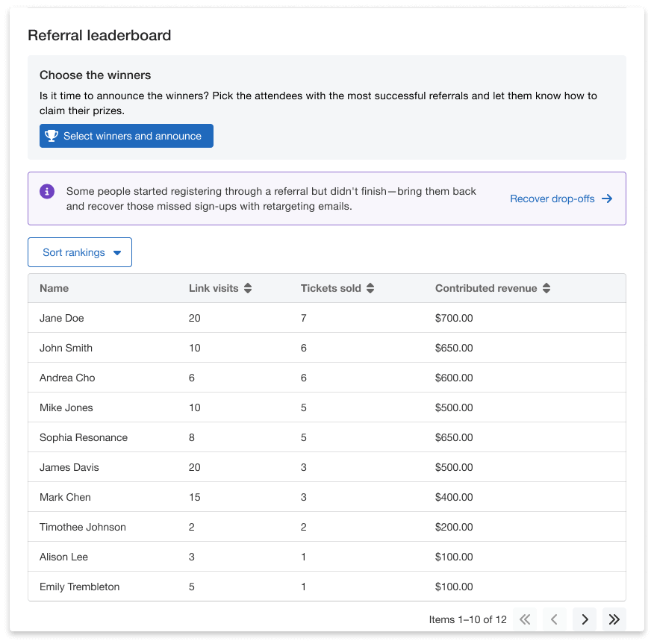Click the trophy icon on the announce button

tap(51, 136)
